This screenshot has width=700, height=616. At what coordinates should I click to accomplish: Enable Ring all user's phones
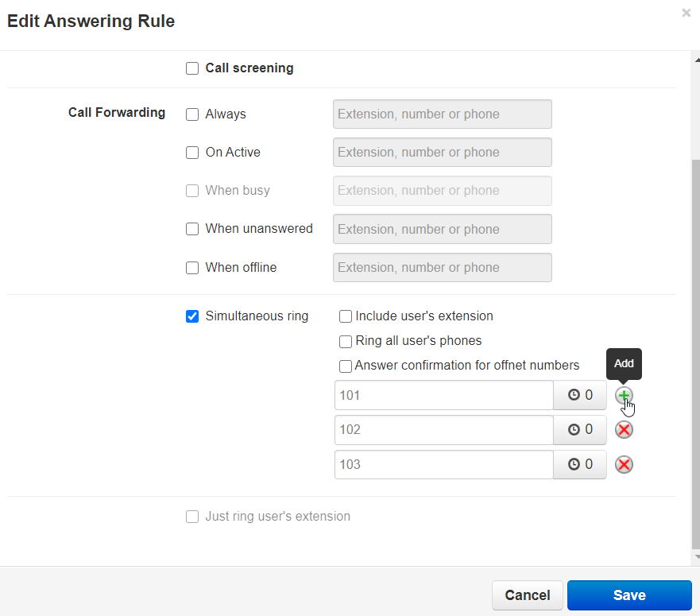coord(346,342)
